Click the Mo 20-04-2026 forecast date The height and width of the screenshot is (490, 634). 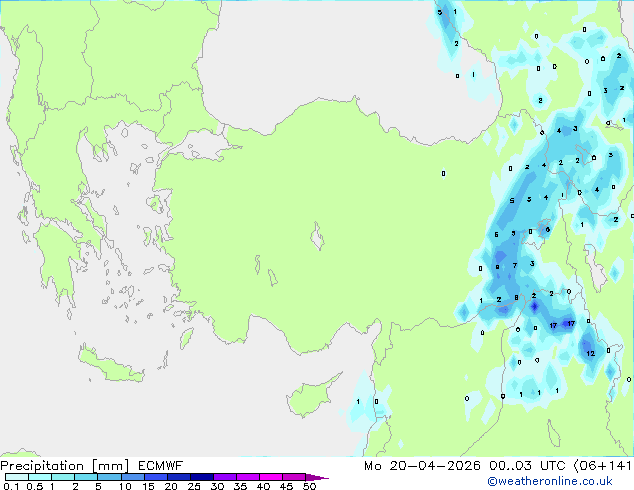422,466
